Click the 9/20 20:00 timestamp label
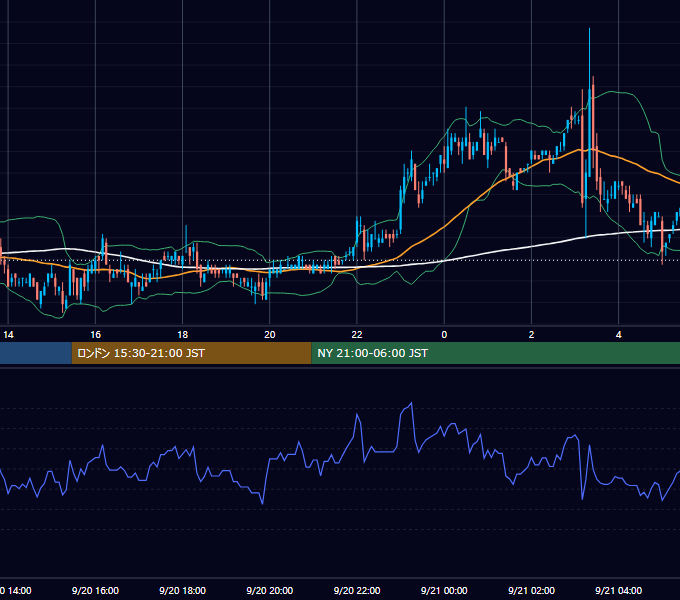The width and height of the screenshot is (680, 600). click(270, 590)
